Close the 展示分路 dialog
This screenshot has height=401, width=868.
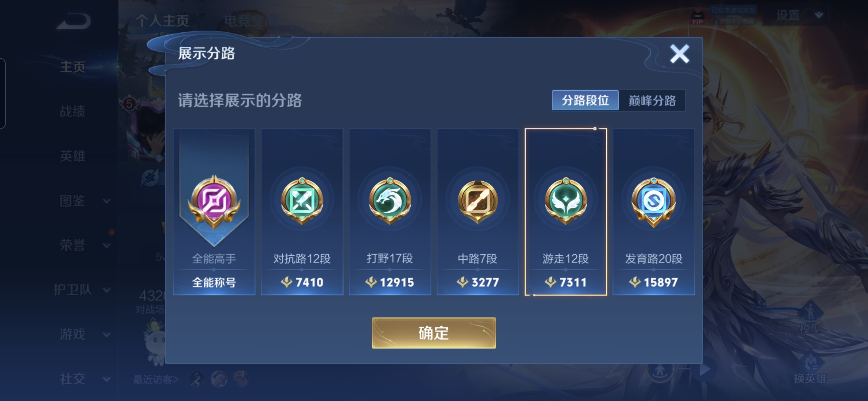click(x=680, y=54)
